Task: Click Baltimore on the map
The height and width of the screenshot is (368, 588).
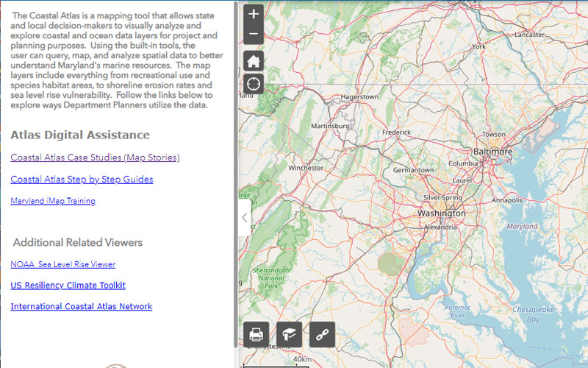Action: [492, 151]
